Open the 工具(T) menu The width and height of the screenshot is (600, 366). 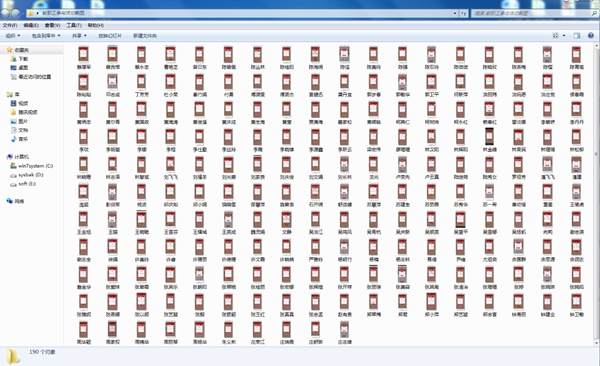pyautogui.click(x=74, y=25)
